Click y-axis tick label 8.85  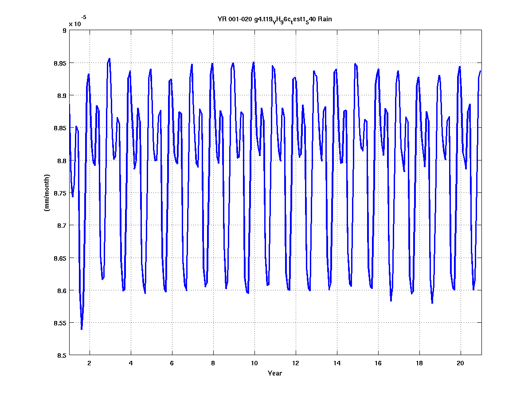tap(60, 128)
